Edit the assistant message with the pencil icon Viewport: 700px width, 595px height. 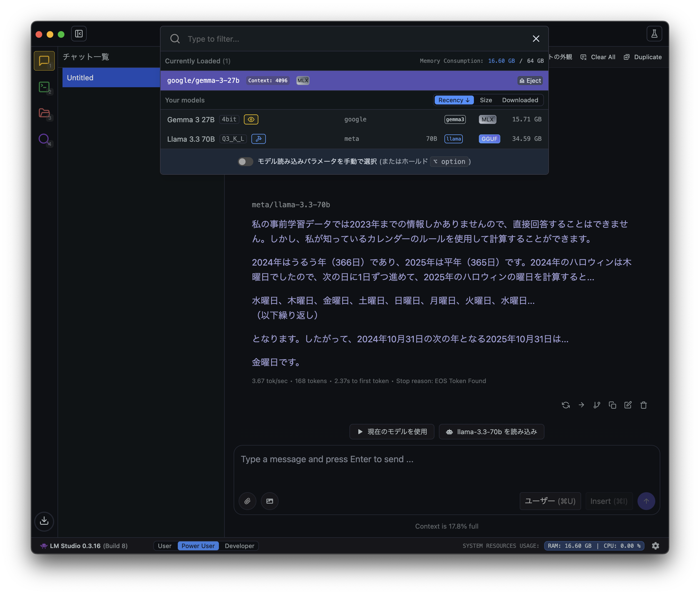coord(628,405)
